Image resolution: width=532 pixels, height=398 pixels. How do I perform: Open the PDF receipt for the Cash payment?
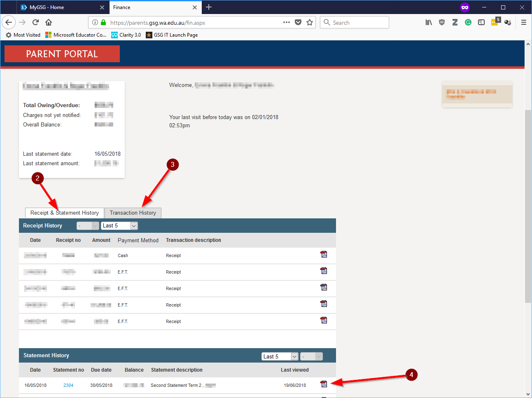tap(324, 254)
